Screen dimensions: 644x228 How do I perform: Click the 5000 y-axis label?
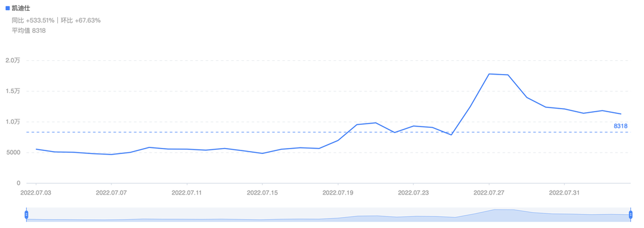tap(13, 152)
